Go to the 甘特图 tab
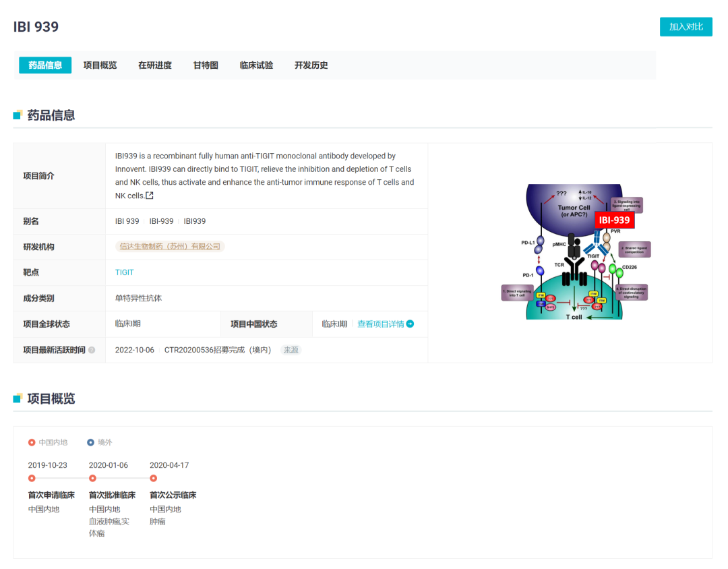 tap(206, 65)
